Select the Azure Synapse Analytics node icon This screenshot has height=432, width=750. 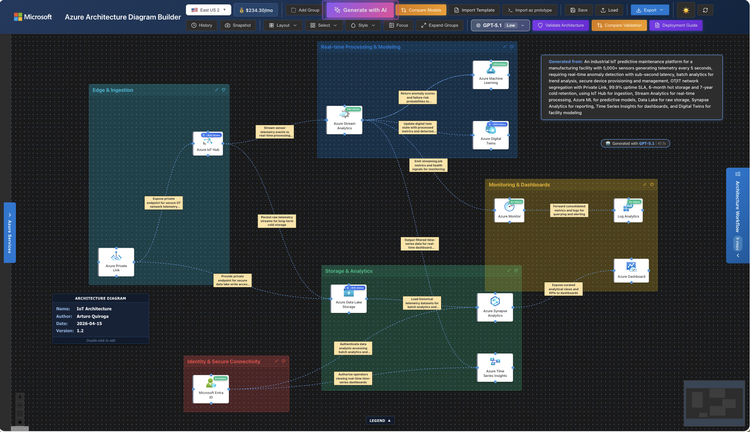[495, 301]
